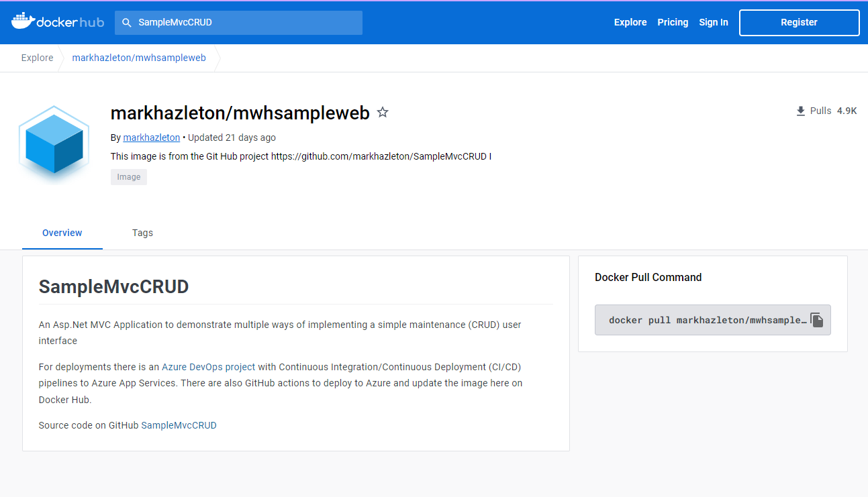Click the pulls download arrow icon
This screenshot has width=868, height=497.
[x=800, y=111]
